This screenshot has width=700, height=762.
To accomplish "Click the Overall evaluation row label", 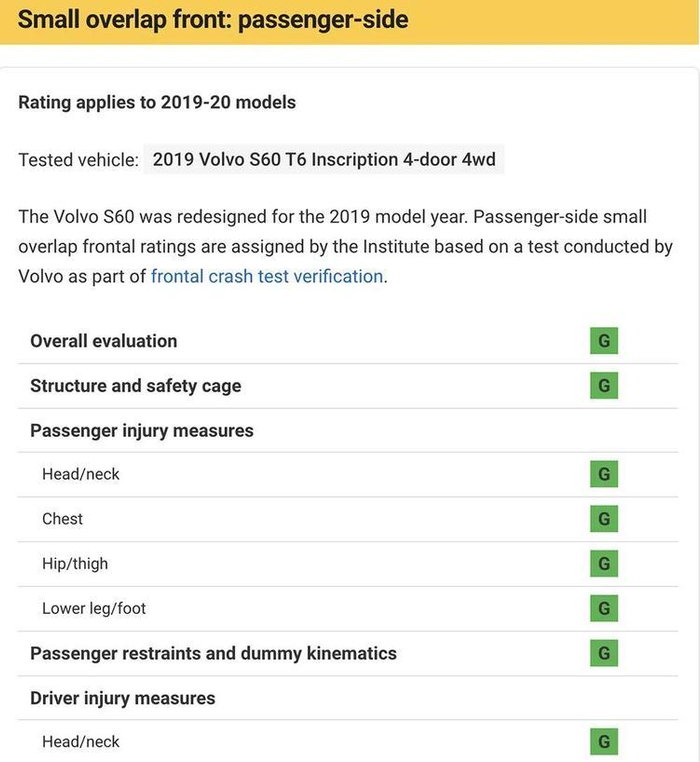I will [103, 341].
